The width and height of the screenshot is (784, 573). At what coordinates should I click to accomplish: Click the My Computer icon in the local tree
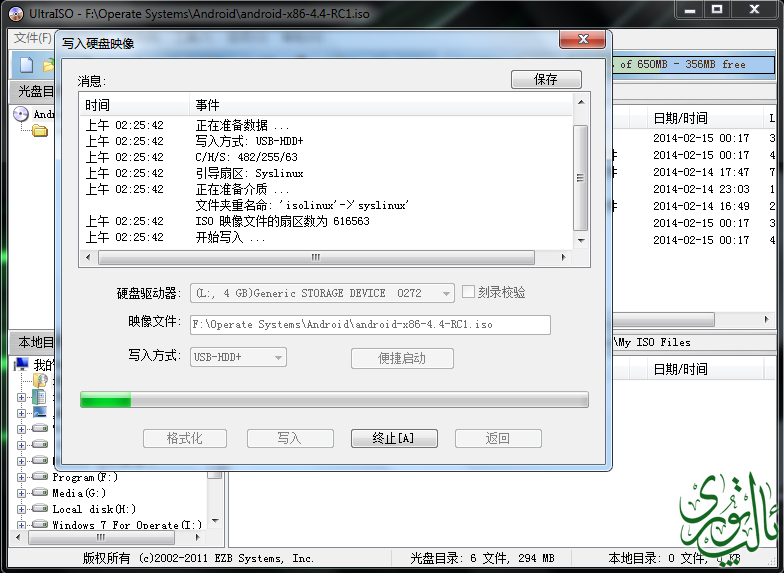pyautogui.click(x=22, y=364)
